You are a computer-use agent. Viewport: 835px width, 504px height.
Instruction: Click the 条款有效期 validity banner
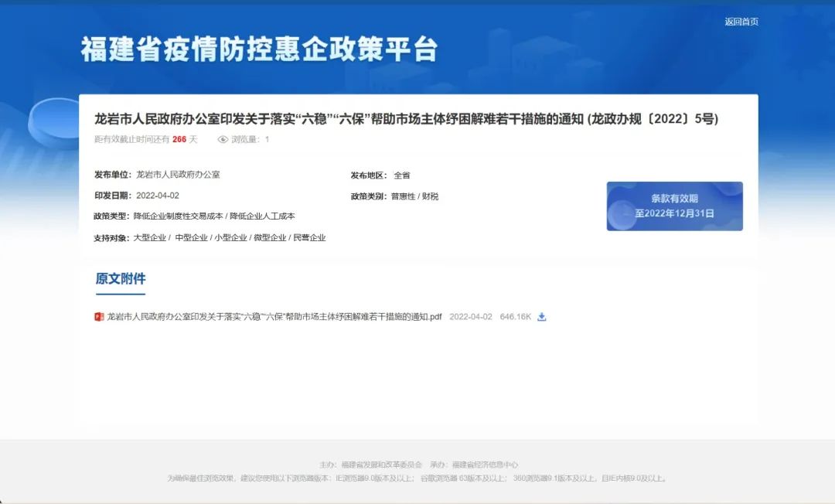click(674, 206)
